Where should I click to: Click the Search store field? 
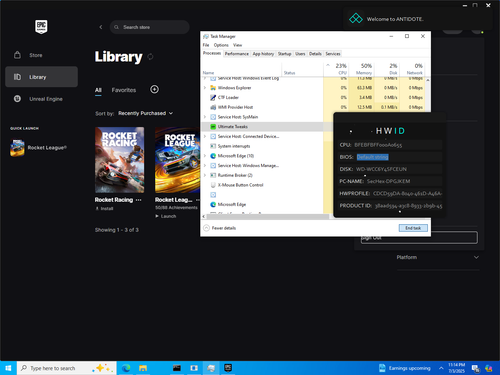[150, 27]
